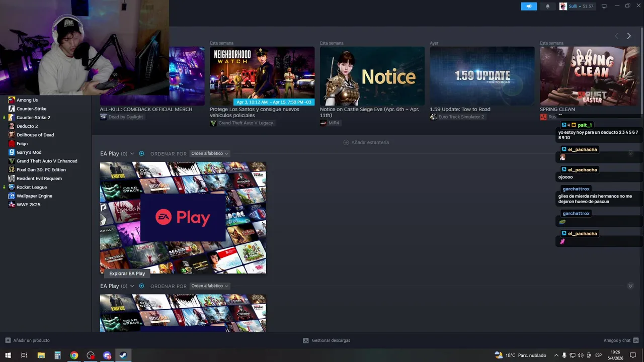Open Pixel Gun 3D: PC Edition

point(41,169)
